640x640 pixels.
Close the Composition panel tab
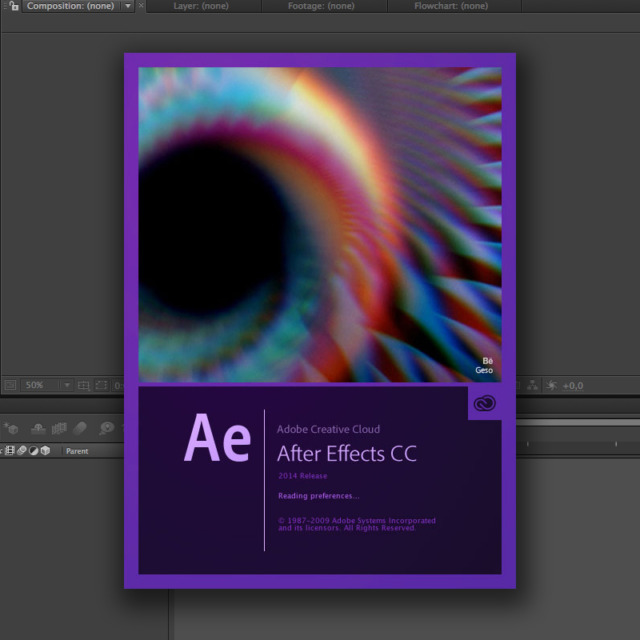(141, 5)
